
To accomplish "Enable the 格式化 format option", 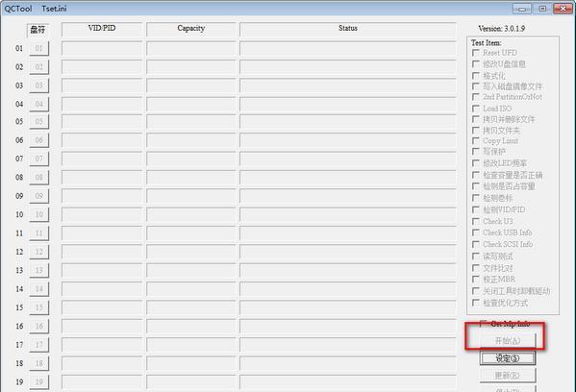I will pos(476,76).
